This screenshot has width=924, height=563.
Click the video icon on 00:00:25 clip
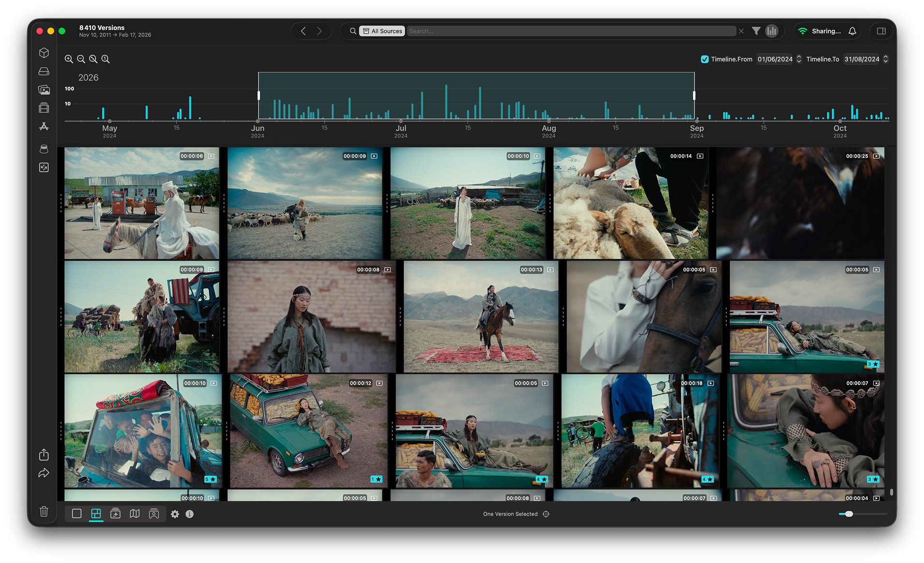click(x=876, y=156)
